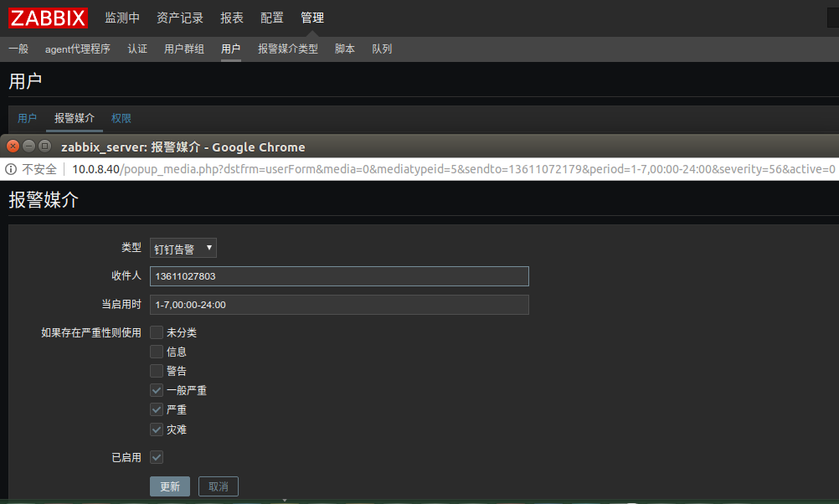The image size is (839, 504).
Task: Click the ZABBIX logo
Action: pos(48,18)
